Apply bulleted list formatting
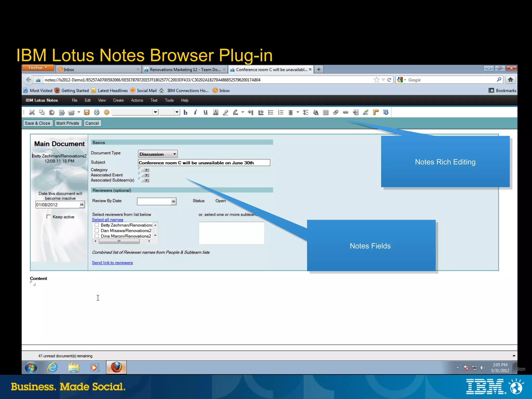Screen dimensions: 532x399 (x=271, y=112)
